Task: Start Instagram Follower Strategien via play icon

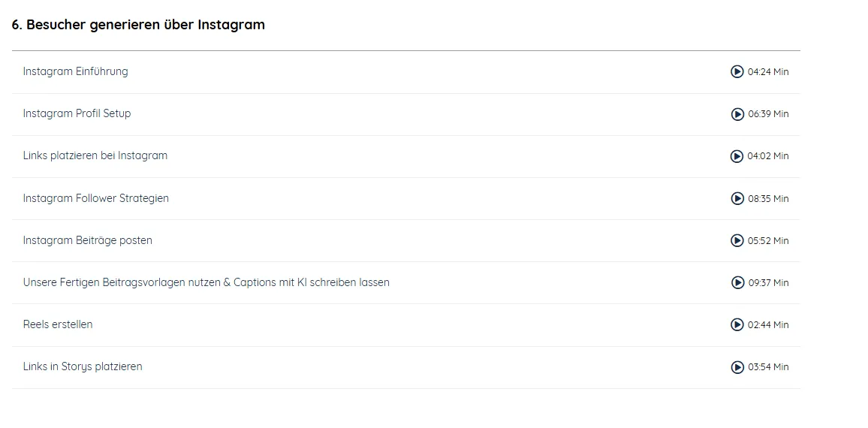Action: pos(737,198)
